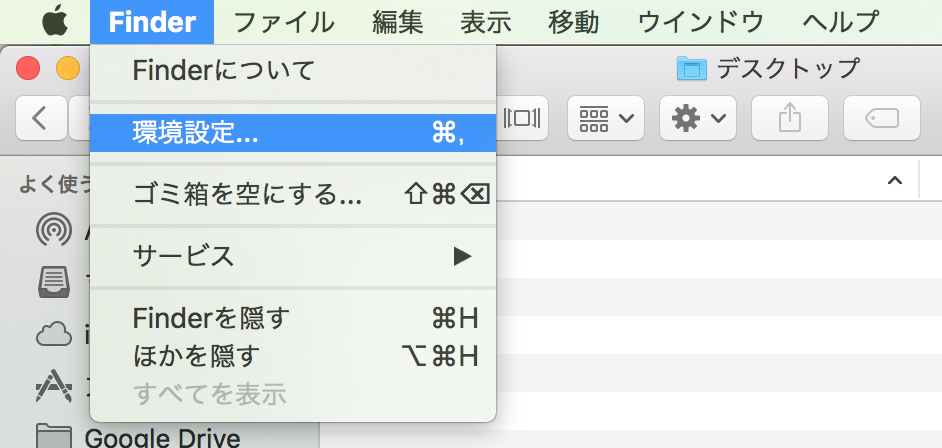Click the share toolbar button
This screenshot has height=448, width=942.
click(x=790, y=118)
